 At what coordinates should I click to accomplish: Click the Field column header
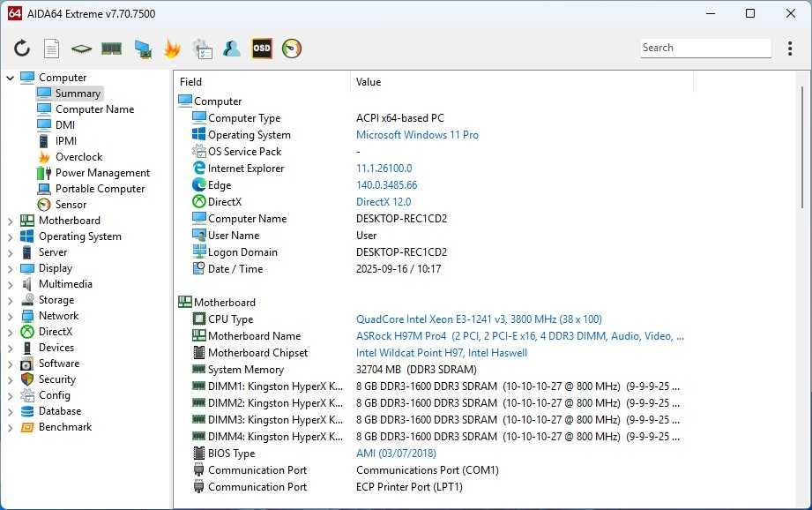click(x=263, y=82)
